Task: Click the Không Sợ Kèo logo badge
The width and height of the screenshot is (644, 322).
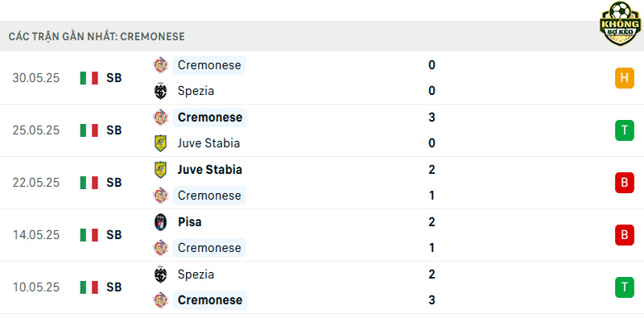Action: pyautogui.click(x=620, y=23)
